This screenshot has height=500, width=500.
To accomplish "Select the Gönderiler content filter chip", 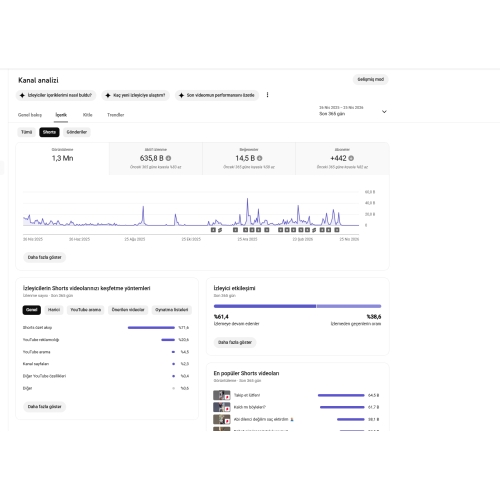I will point(77,132).
